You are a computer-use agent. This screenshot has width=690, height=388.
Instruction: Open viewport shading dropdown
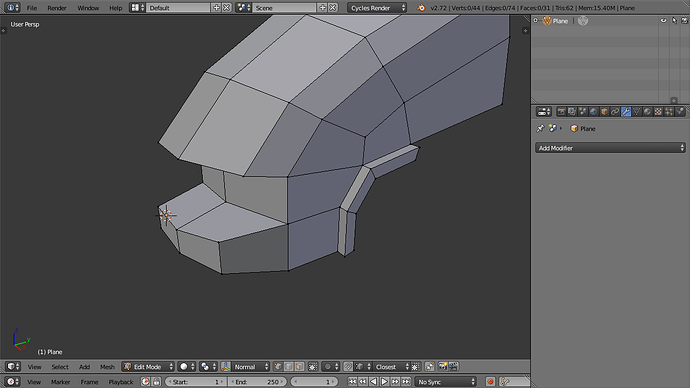(187, 366)
